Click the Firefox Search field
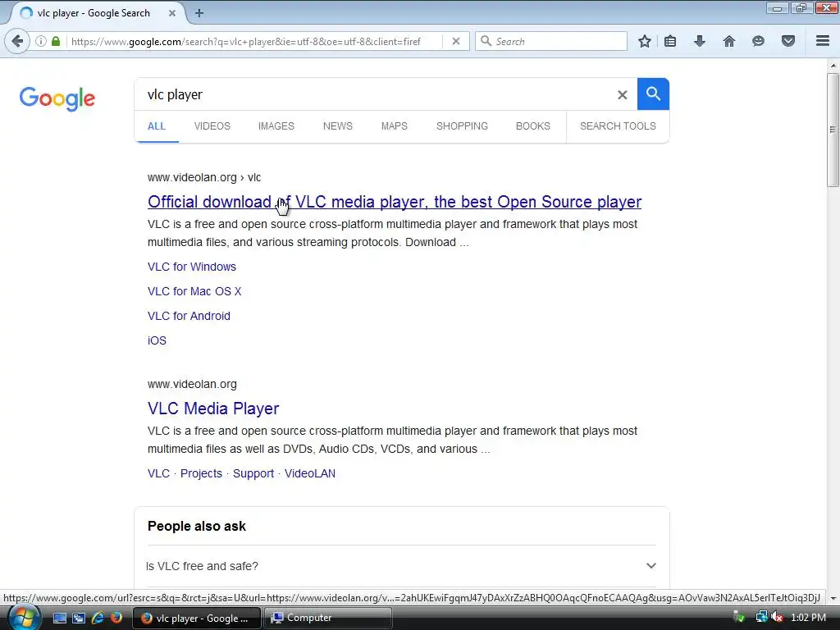The height and width of the screenshot is (630, 840). (551, 41)
